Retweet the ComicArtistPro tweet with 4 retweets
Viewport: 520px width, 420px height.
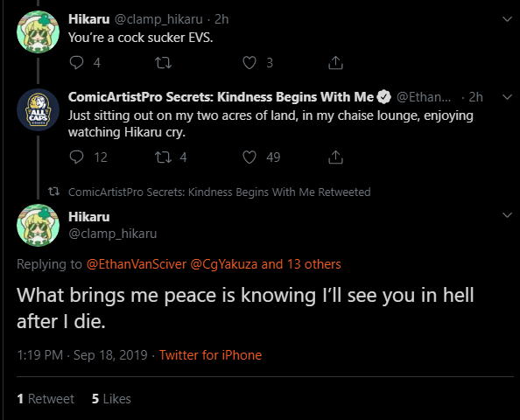click(163, 157)
